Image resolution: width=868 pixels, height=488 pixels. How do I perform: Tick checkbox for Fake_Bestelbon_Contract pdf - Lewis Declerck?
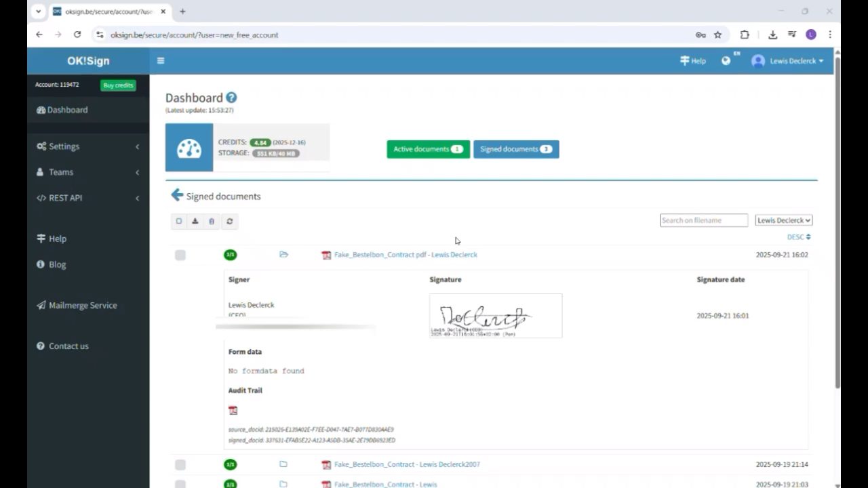point(180,255)
